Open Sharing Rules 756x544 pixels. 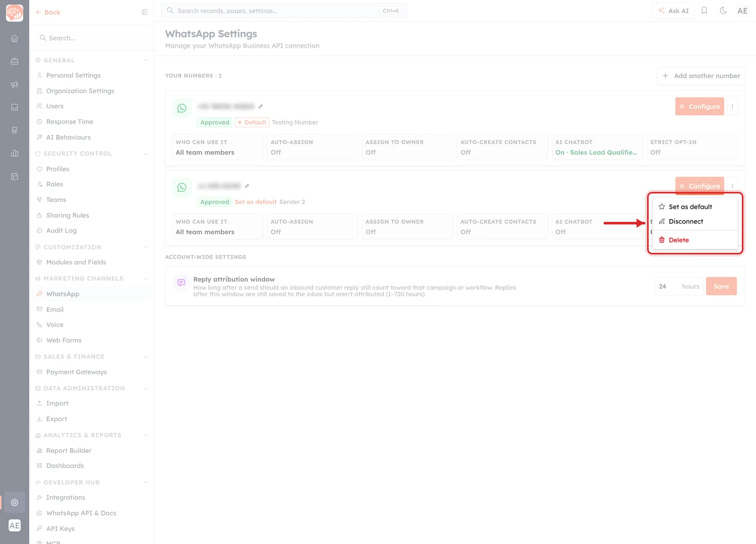pyautogui.click(x=68, y=215)
